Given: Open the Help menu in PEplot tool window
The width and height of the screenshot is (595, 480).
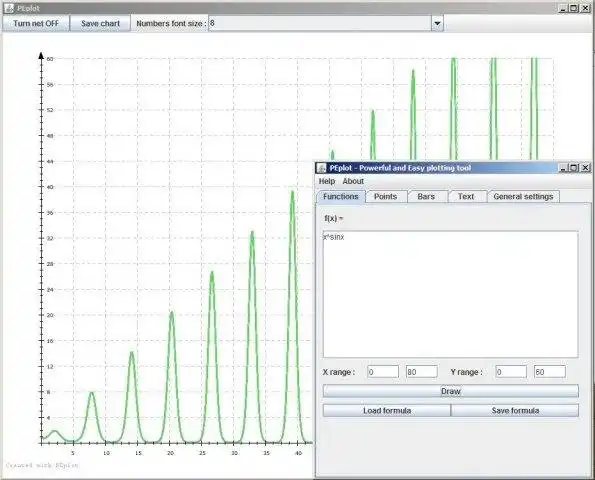Looking at the screenshot, I should coord(327,181).
